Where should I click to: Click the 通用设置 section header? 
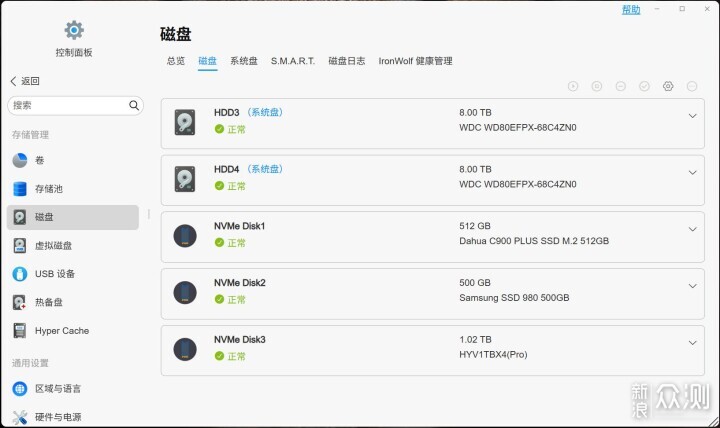point(30,363)
